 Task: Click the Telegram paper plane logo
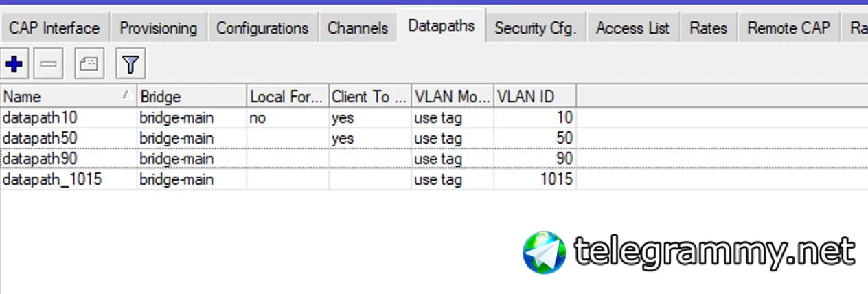tap(545, 253)
